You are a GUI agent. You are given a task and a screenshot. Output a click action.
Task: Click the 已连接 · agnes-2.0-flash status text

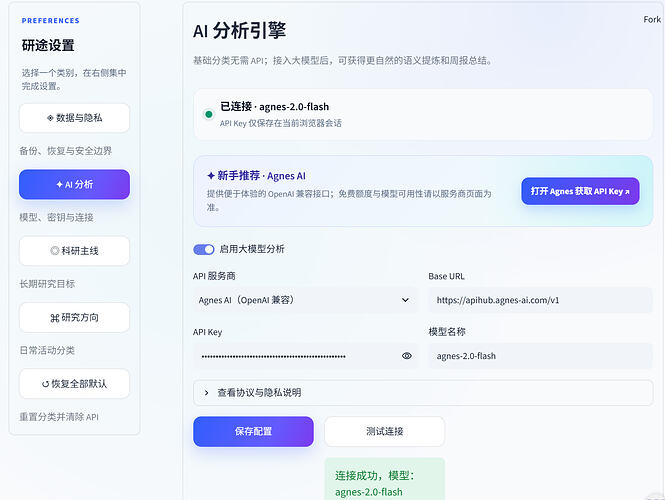coord(274,106)
